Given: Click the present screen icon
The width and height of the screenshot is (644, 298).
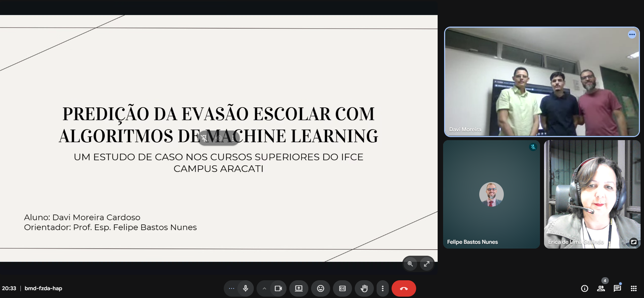Looking at the screenshot, I should [x=298, y=288].
